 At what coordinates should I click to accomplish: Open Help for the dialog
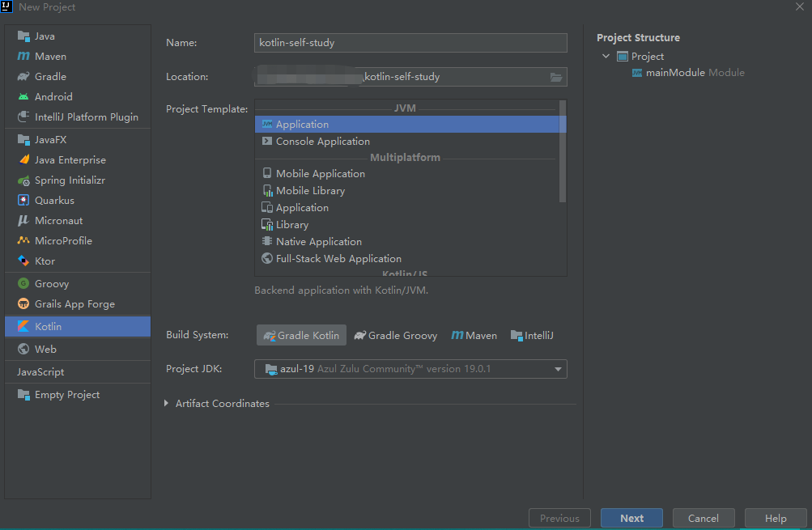tap(776, 518)
